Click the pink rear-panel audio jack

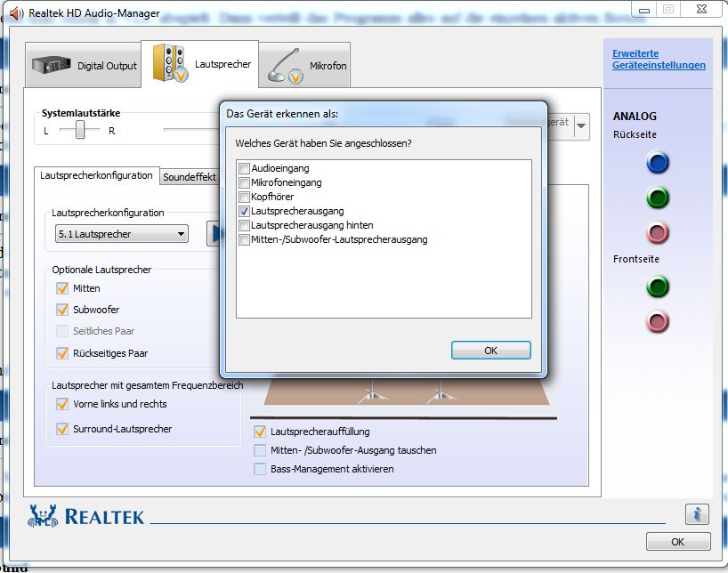[658, 232]
